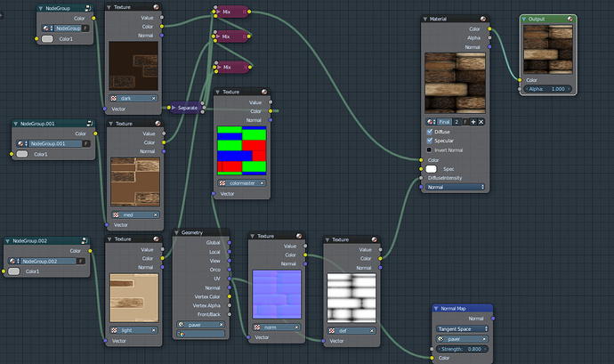
Task: Toggle preview icon on dark Texture node
Action: pyautogui.click(x=156, y=7)
